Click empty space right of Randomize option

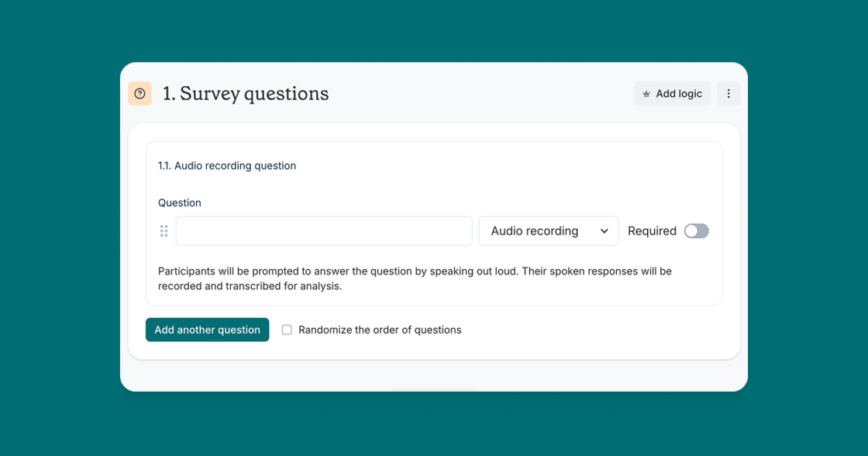pyautogui.click(x=604, y=330)
